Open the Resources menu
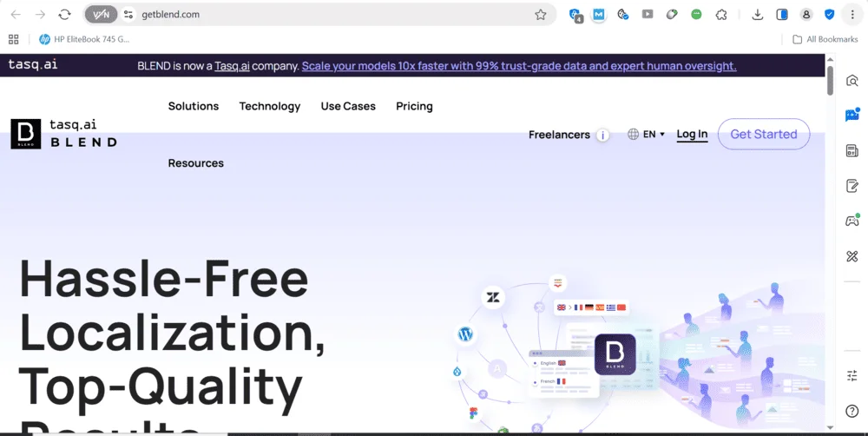Screen dimensions: 868x436 pyautogui.click(x=196, y=163)
